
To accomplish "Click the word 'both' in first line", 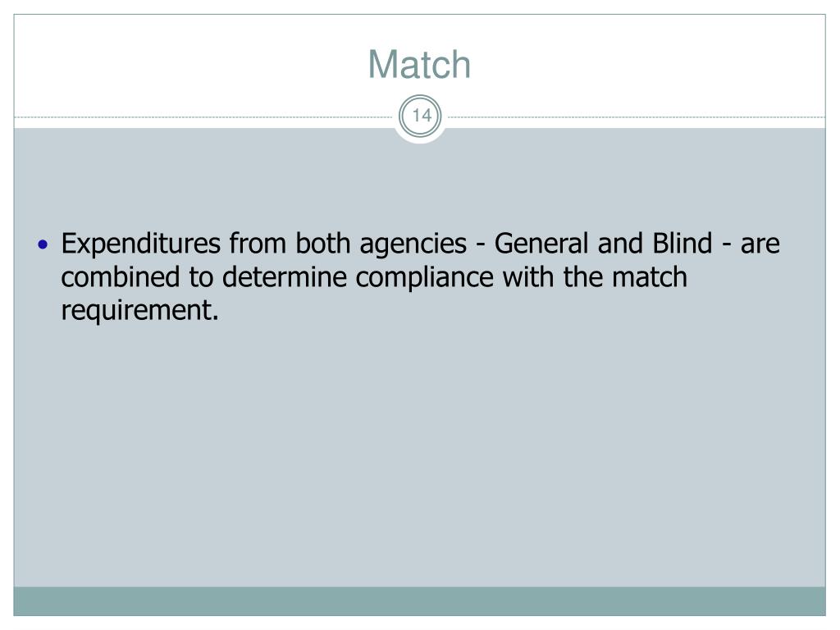I will (x=323, y=243).
